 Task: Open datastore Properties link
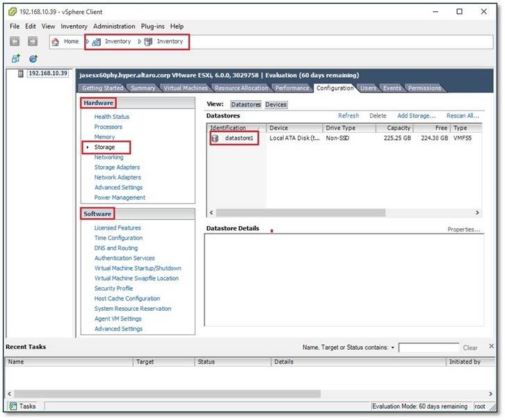(463, 229)
